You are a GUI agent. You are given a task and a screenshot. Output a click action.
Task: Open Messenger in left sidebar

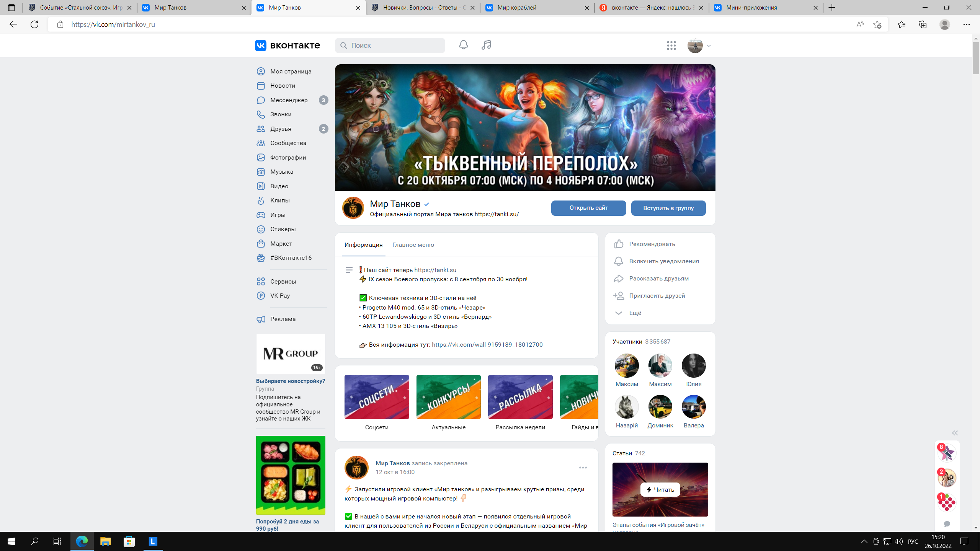coord(289,100)
